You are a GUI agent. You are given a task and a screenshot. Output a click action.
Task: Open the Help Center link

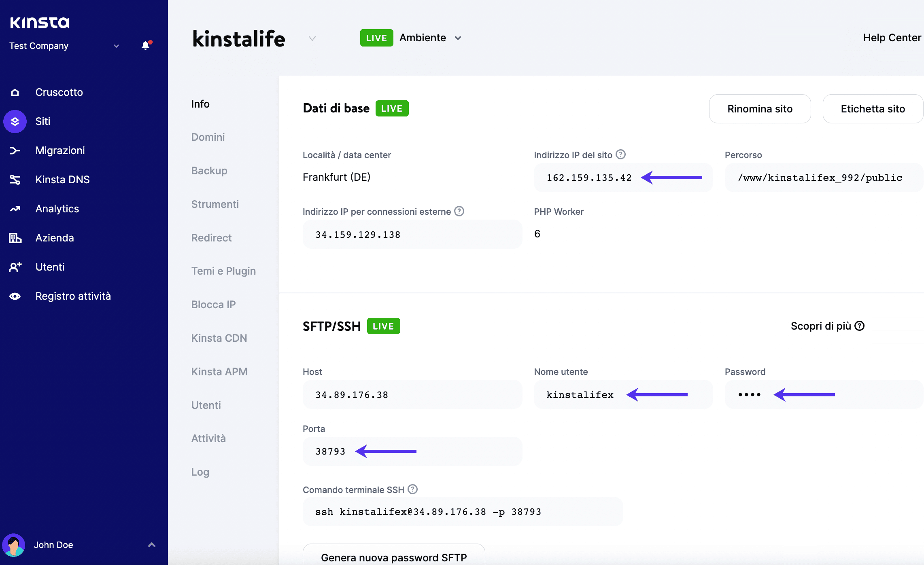(x=892, y=37)
